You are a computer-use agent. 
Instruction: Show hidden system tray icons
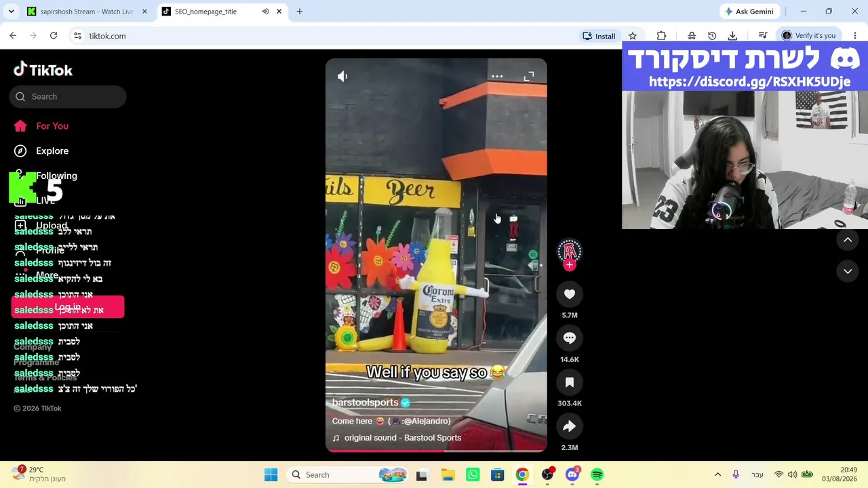pos(717,475)
